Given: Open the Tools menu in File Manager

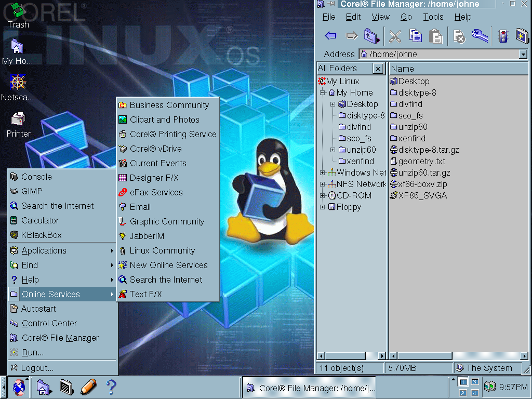Looking at the screenshot, I should coord(433,17).
